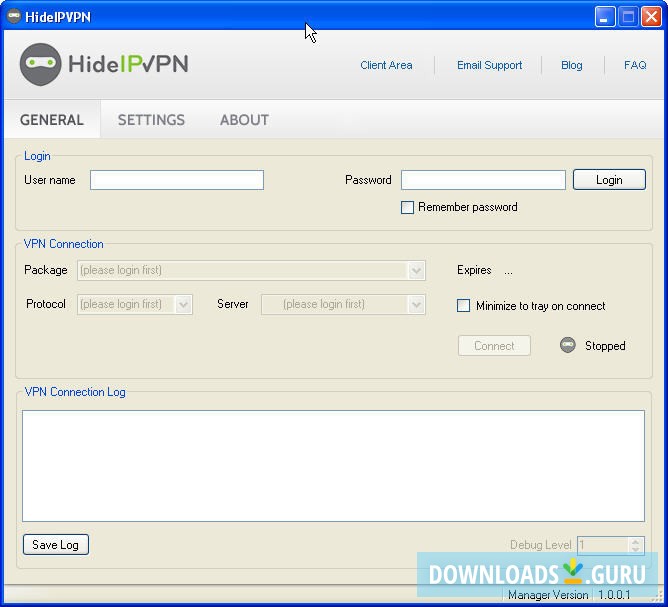
Task: Open the Client Area link
Action: [x=386, y=65]
